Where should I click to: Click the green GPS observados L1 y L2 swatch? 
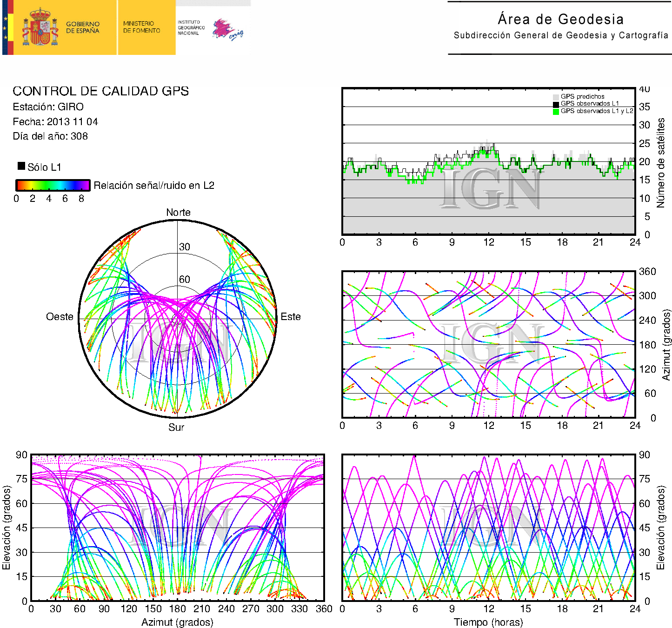pyautogui.click(x=556, y=111)
